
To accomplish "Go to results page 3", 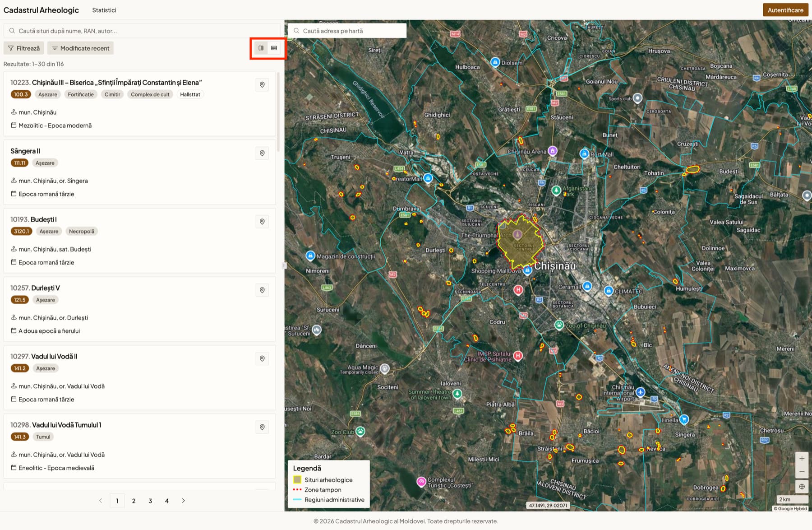I will click(150, 501).
